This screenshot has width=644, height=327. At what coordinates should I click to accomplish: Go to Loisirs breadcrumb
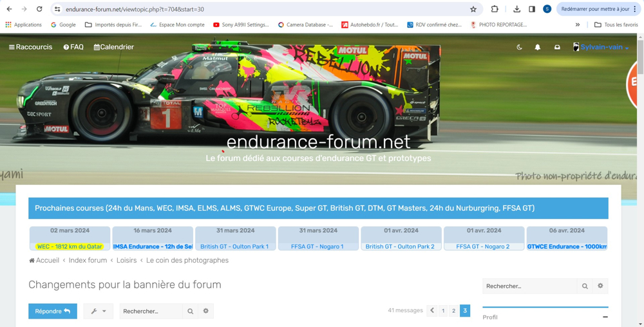click(126, 261)
